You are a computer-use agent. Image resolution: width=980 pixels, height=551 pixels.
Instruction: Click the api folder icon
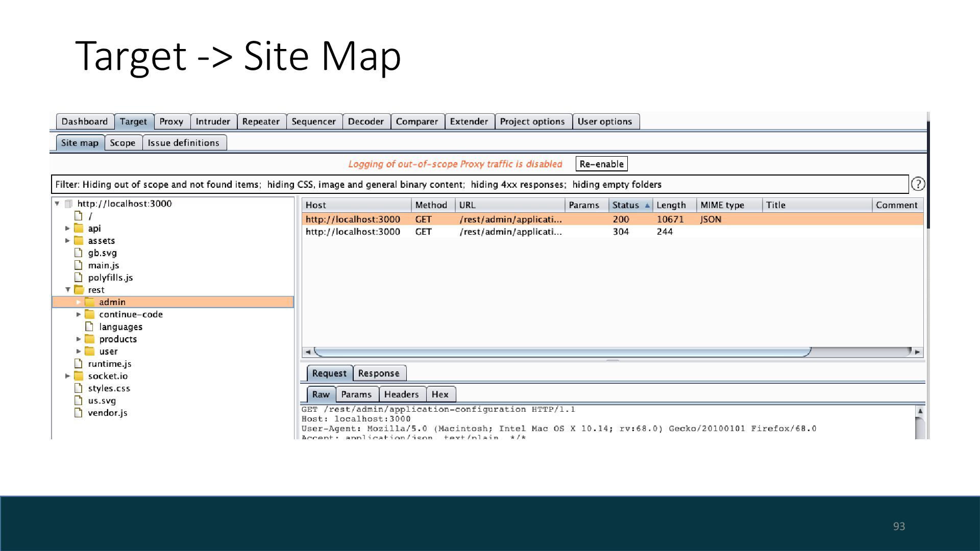[79, 228]
